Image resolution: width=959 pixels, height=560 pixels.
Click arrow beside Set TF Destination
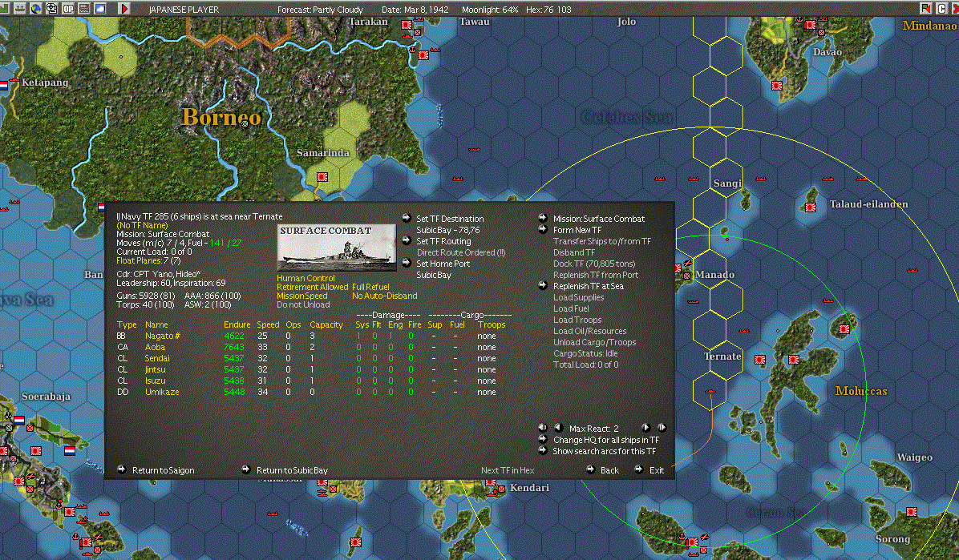click(406, 218)
